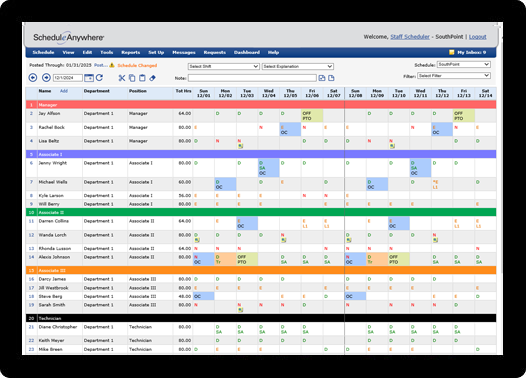Click the Add link beside Name
Image resolution: width=526 pixels, height=378 pixels.
(x=64, y=91)
